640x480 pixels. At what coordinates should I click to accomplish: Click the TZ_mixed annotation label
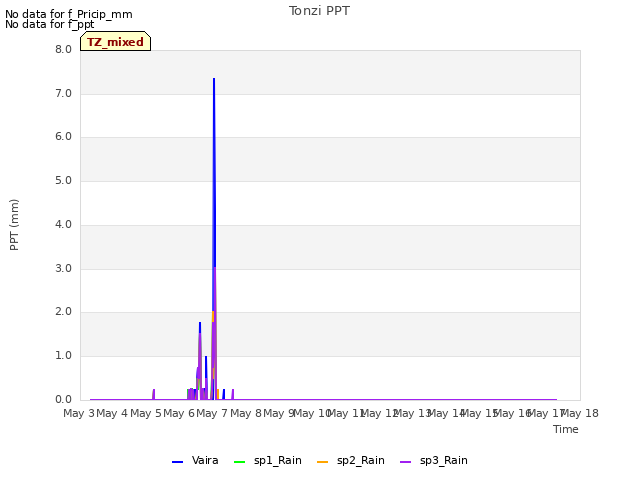tap(116, 42)
